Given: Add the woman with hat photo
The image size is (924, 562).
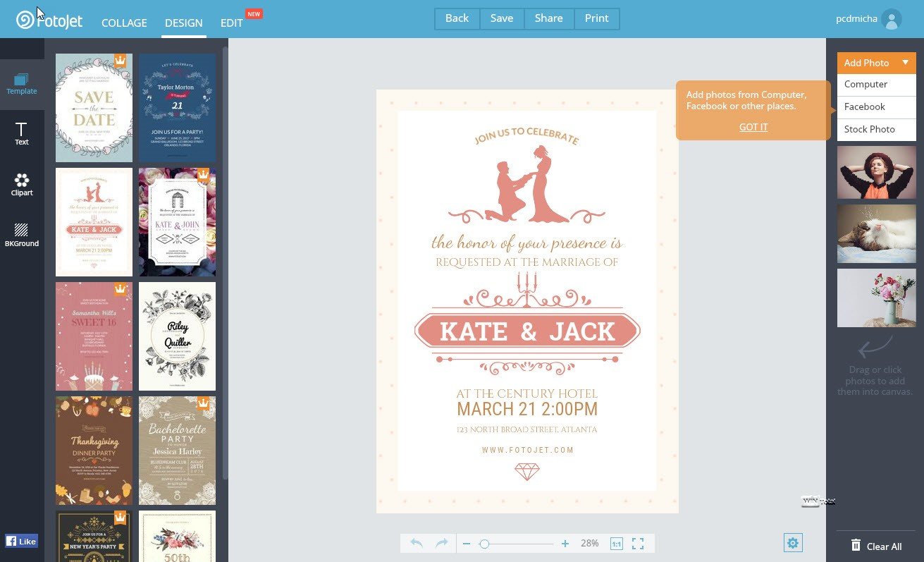Looking at the screenshot, I should [876, 173].
